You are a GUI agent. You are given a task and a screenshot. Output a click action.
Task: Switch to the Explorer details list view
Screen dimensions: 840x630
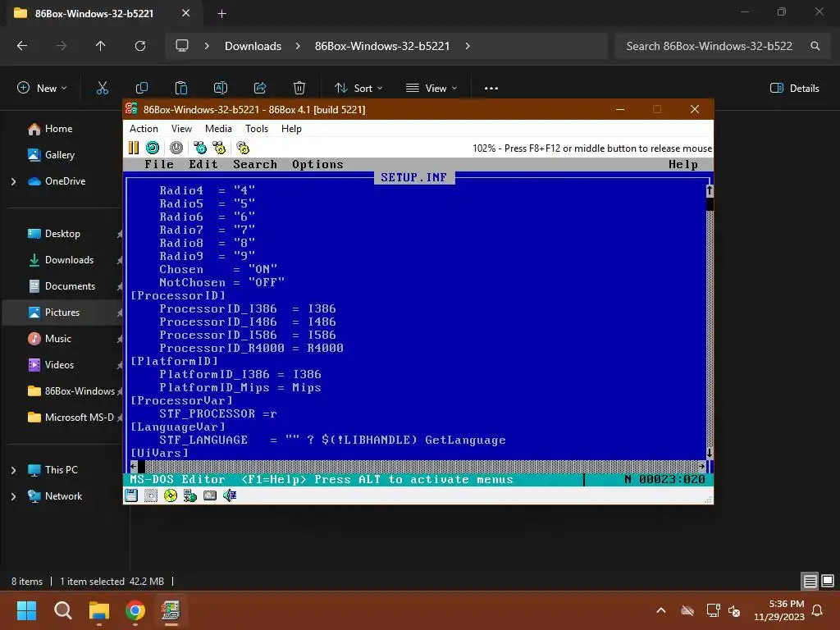tap(810, 581)
